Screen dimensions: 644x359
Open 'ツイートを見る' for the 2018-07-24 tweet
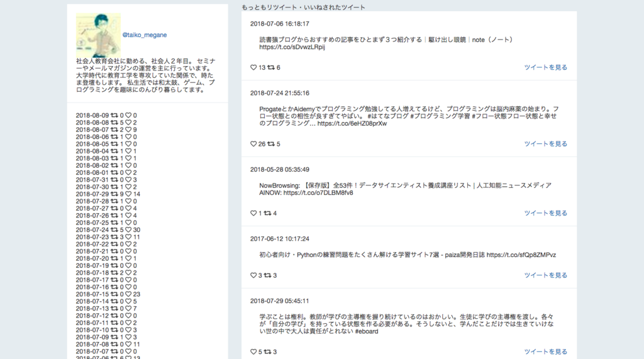pyautogui.click(x=545, y=144)
